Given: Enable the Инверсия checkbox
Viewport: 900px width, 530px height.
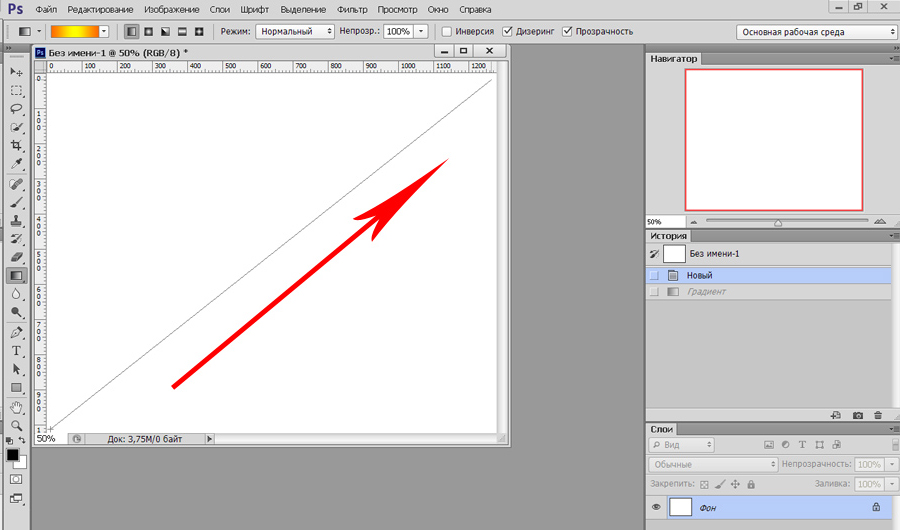Looking at the screenshot, I should click(447, 32).
